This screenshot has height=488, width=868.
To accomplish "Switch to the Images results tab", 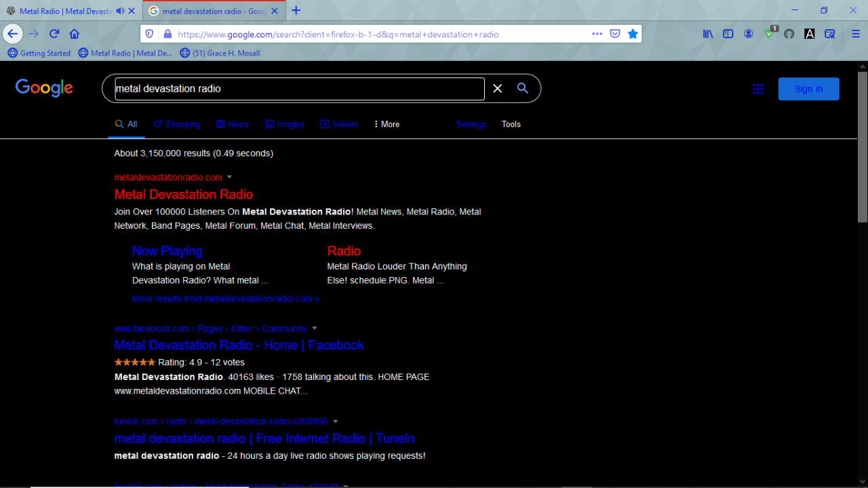I will pos(284,124).
